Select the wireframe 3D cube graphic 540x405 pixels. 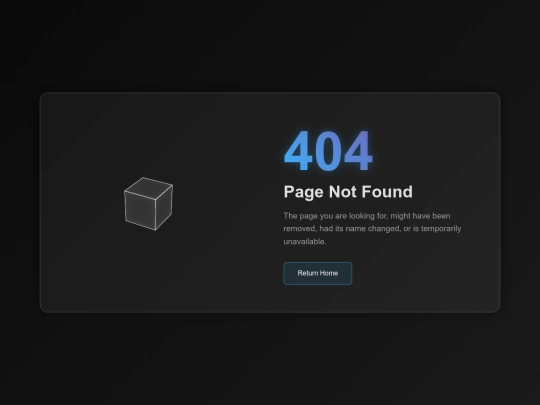(x=148, y=204)
